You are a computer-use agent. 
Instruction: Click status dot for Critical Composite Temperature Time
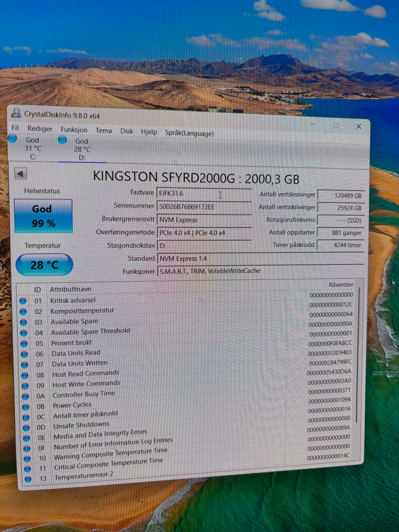[27, 469]
